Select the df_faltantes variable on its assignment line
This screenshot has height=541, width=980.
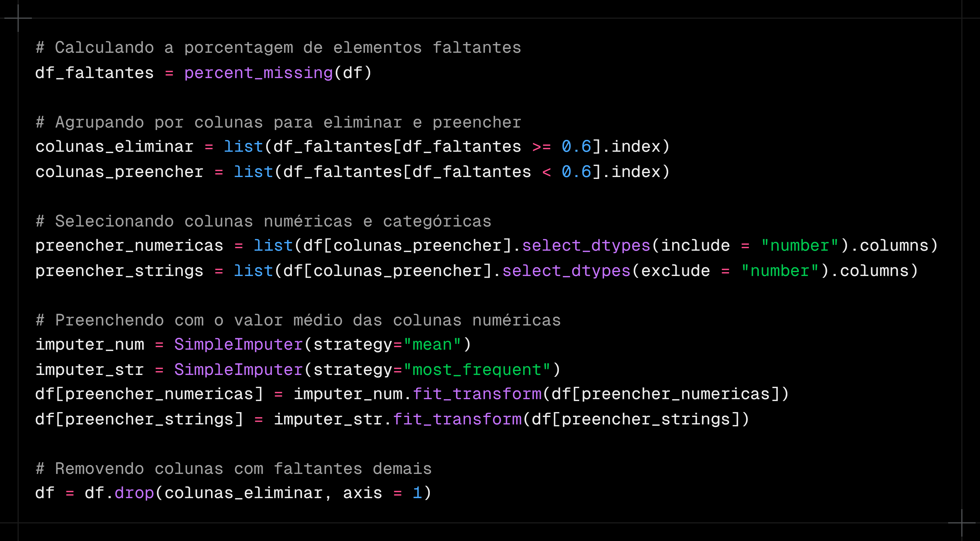pyautogui.click(x=94, y=73)
